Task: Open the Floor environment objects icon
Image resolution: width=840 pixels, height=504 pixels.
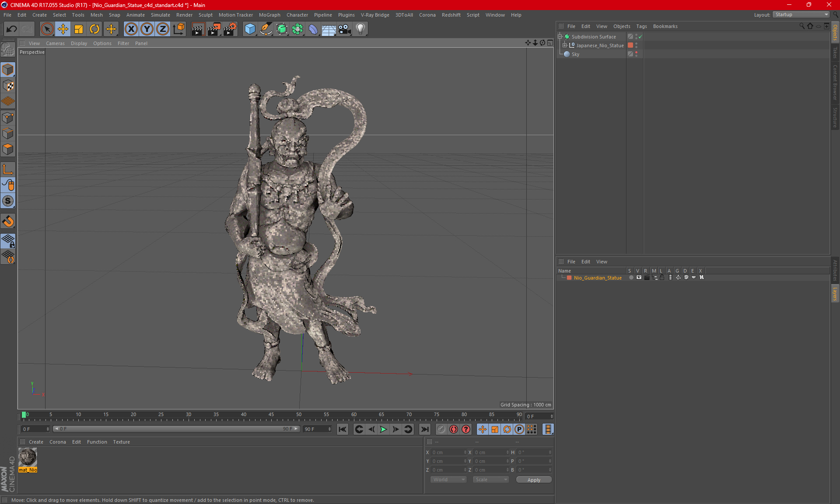Action: coord(329,29)
